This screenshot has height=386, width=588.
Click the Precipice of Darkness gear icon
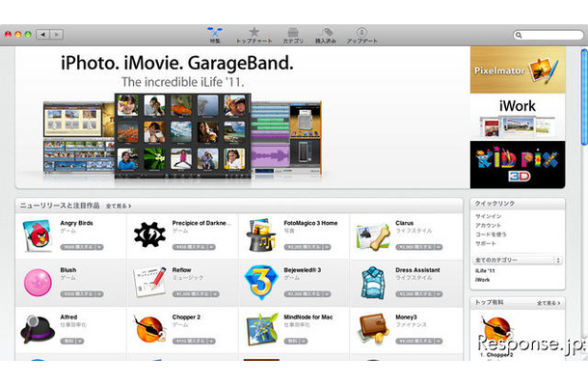(x=149, y=234)
